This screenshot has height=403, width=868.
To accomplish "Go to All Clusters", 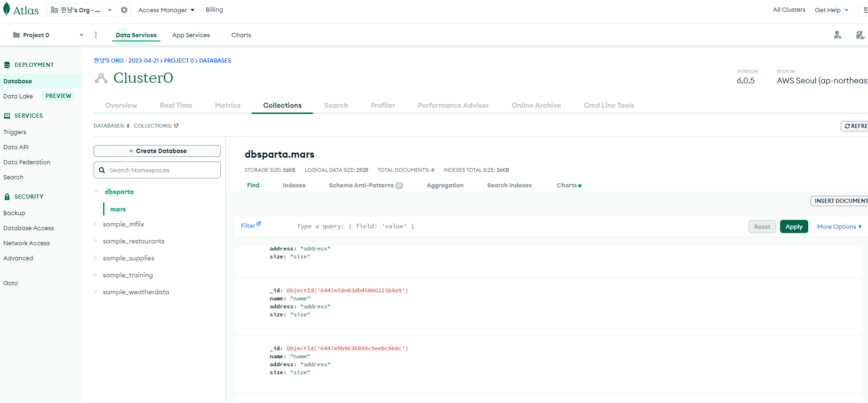I will 789,9.
